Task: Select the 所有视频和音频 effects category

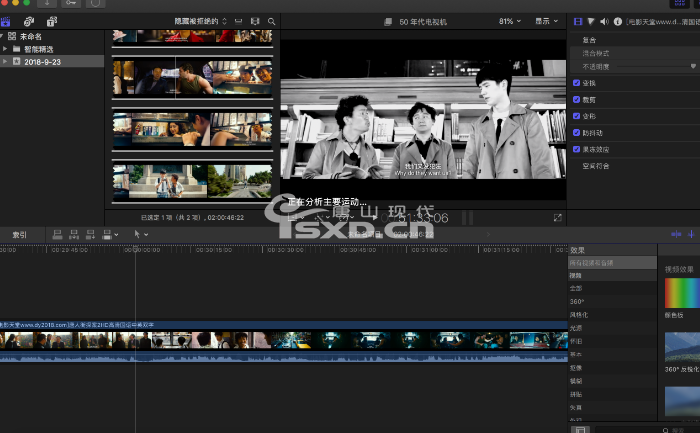Action: [612, 263]
